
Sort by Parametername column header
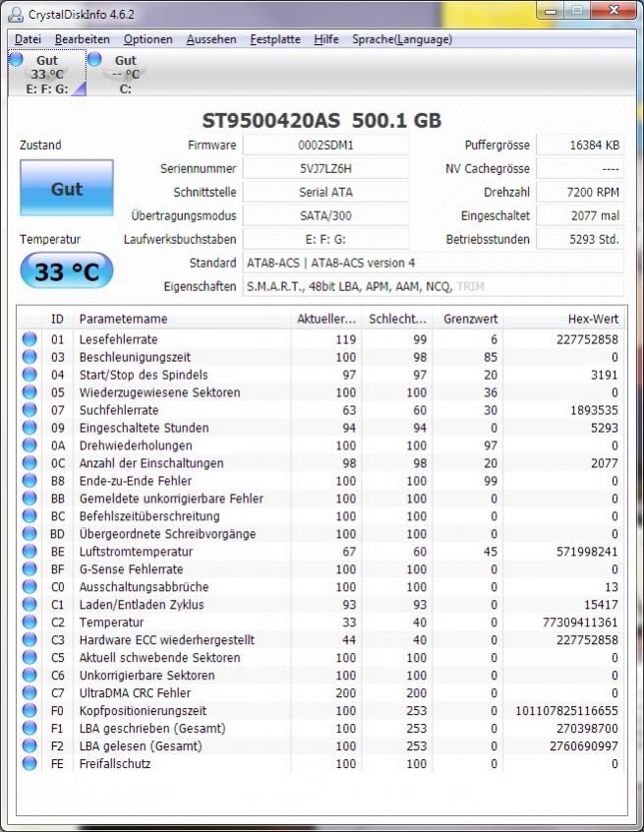coord(182,319)
